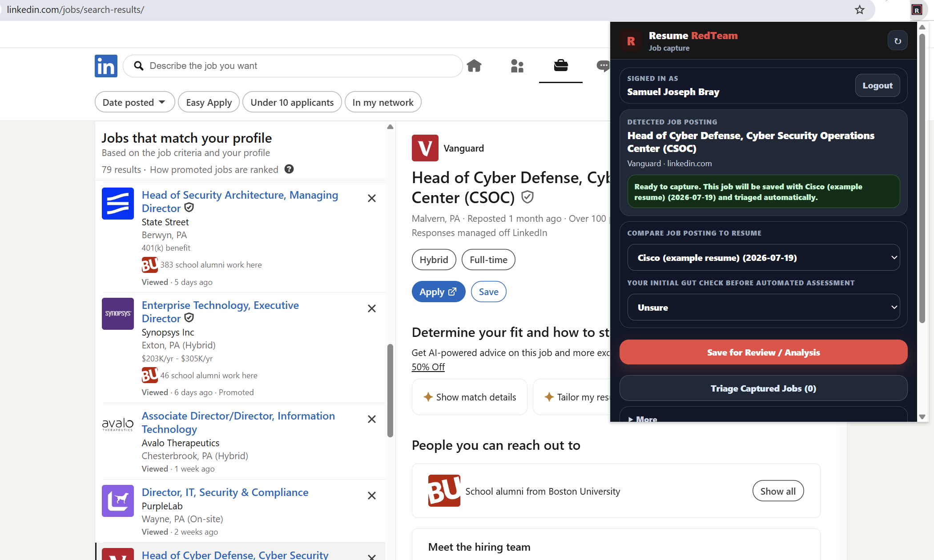Click the Vanguard logo in job details
This screenshot has height=560, width=934.
tap(425, 148)
